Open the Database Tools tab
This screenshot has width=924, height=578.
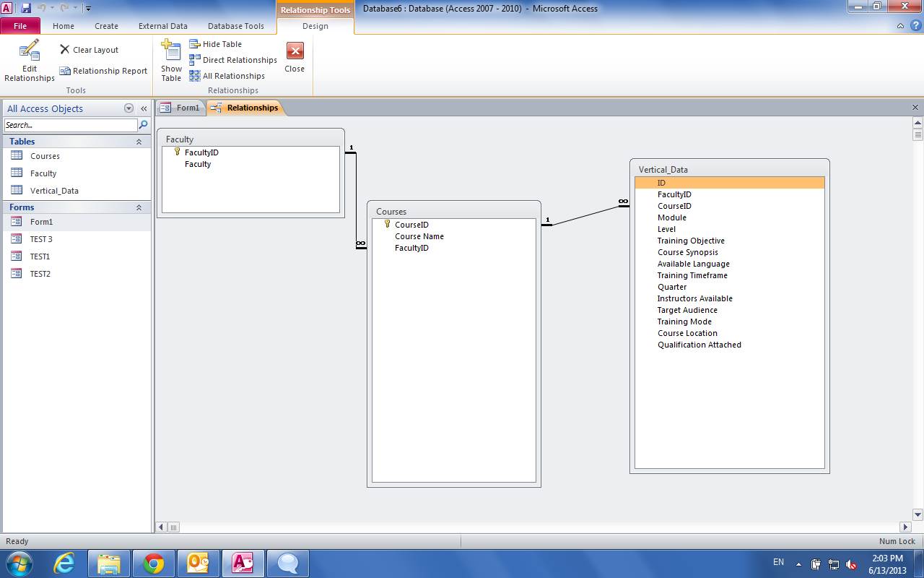[x=236, y=26]
